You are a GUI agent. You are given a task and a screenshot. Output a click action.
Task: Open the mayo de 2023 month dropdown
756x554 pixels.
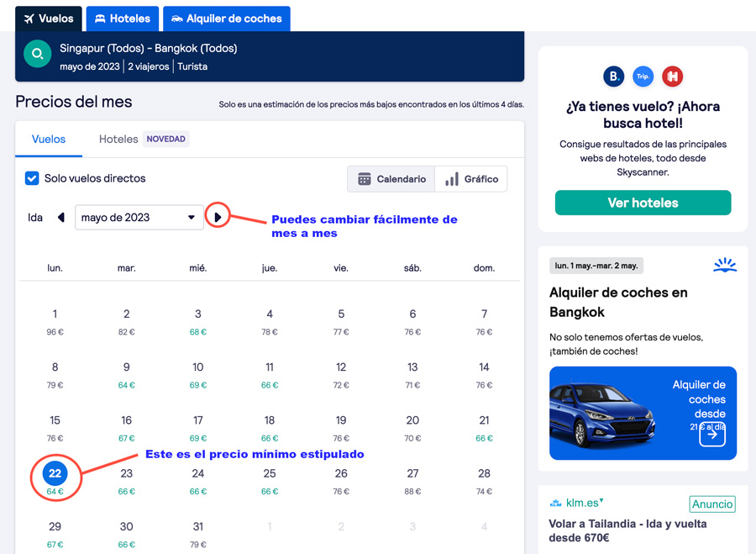coord(139,217)
